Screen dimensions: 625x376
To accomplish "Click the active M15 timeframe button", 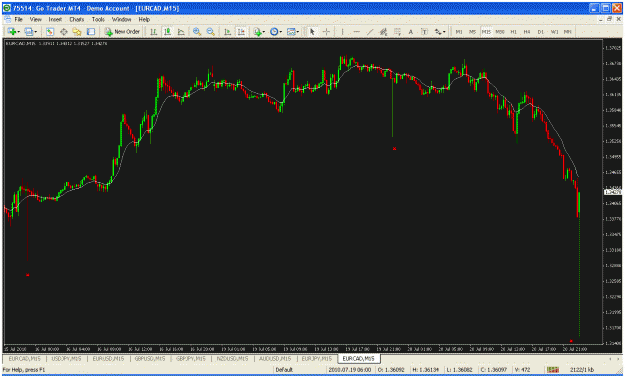I will tap(486, 31).
